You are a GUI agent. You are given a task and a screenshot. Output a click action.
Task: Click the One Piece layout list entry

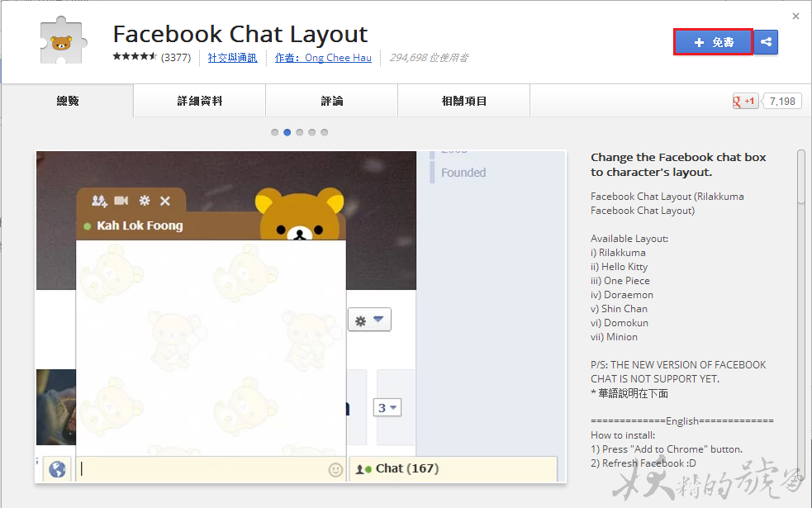pos(620,281)
